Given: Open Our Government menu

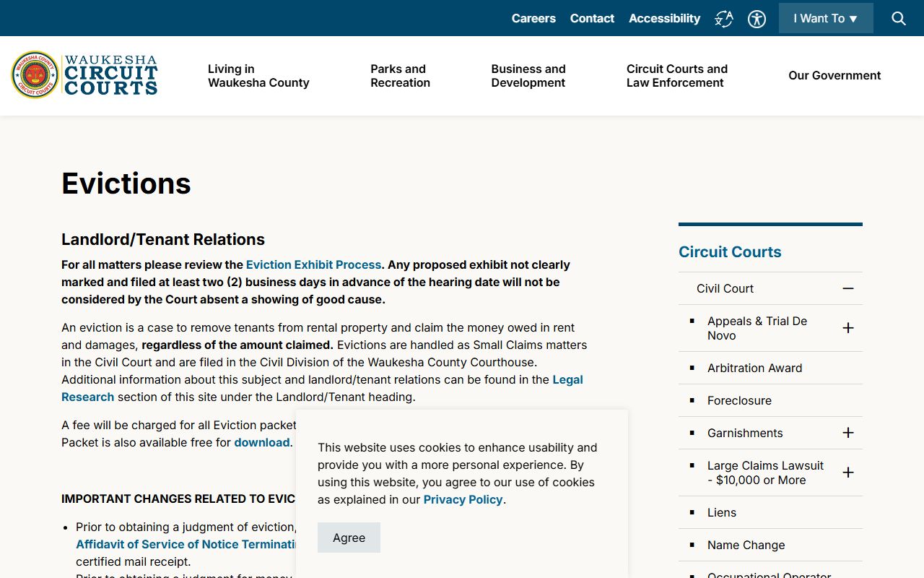Looking at the screenshot, I should (834, 76).
